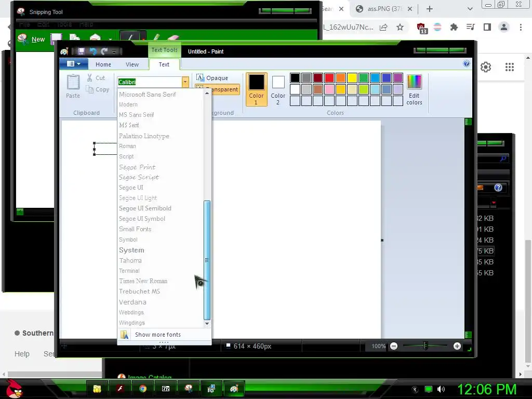Pick the pink color swatch
This screenshot has height=399, width=532.
click(x=329, y=89)
